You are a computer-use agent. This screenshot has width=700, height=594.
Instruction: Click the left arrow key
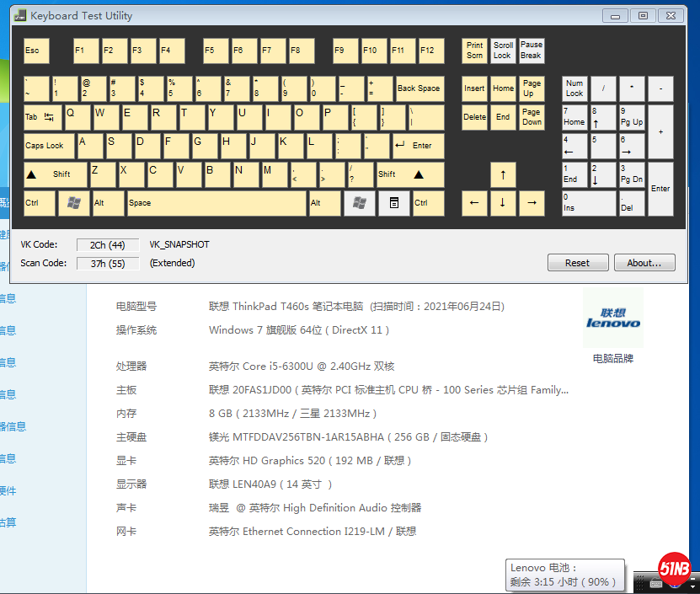click(474, 203)
